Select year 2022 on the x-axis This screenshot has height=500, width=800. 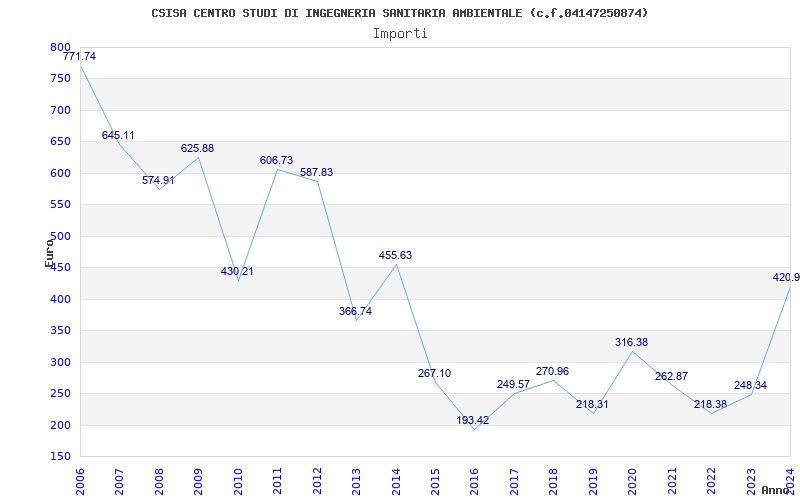[x=711, y=481]
